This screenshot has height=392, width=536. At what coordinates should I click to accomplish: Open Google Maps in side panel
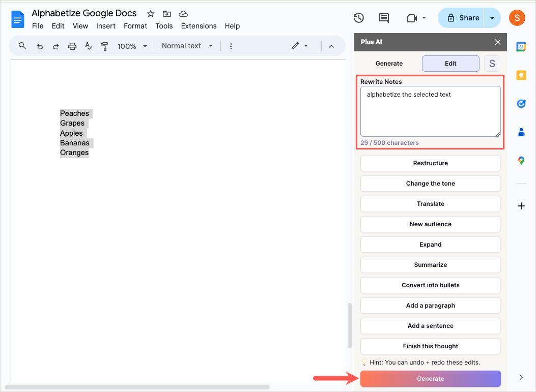point(521,161)
